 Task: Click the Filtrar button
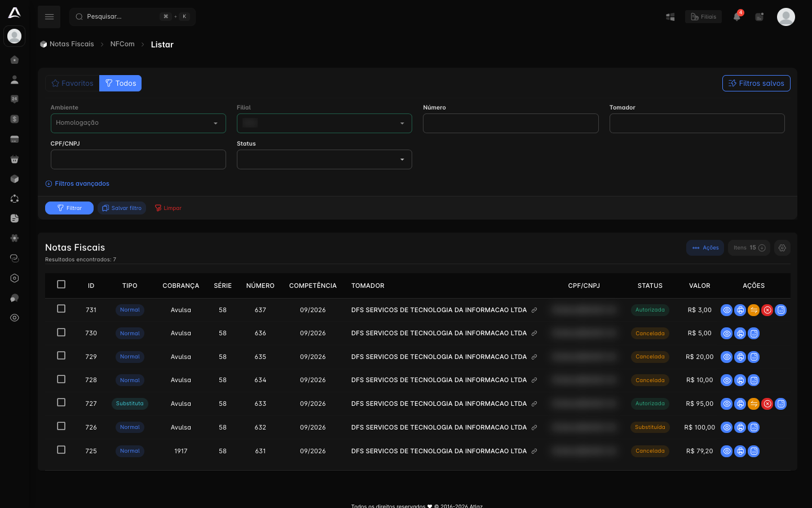click(x=69, y=208)
